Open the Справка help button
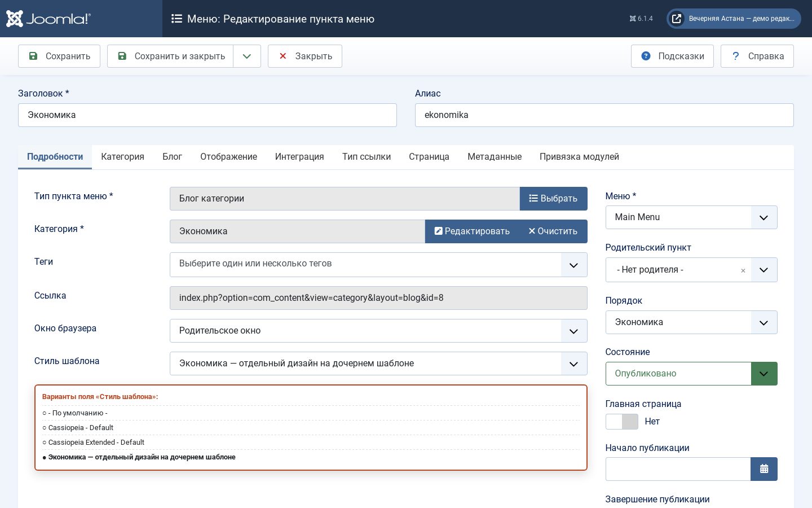The image size is (812, 508). [757, 56]
